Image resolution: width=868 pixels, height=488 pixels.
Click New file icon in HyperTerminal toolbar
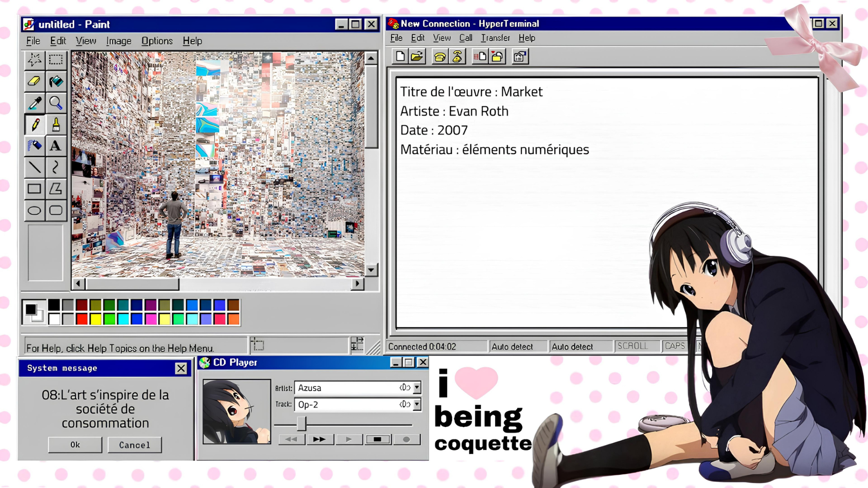point(400,56)
